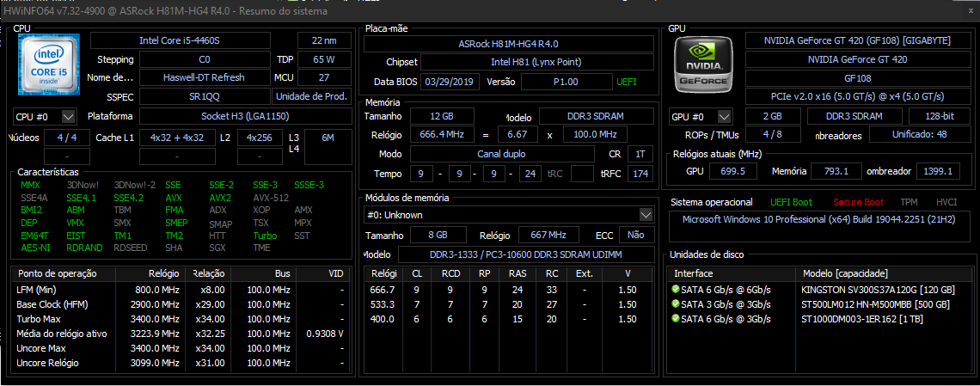
Task: Select the 400.0 memory timing row
Action: 509,319
